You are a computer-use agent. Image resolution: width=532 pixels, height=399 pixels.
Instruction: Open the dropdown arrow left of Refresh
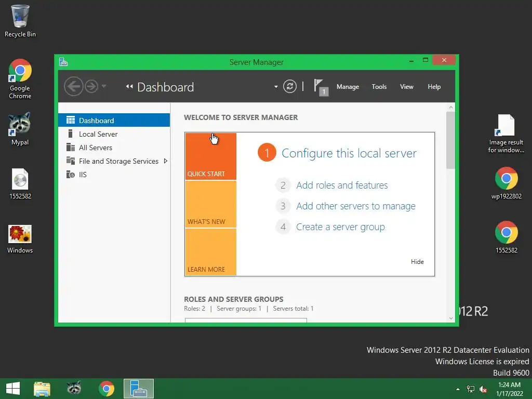[x=276, y=87]
